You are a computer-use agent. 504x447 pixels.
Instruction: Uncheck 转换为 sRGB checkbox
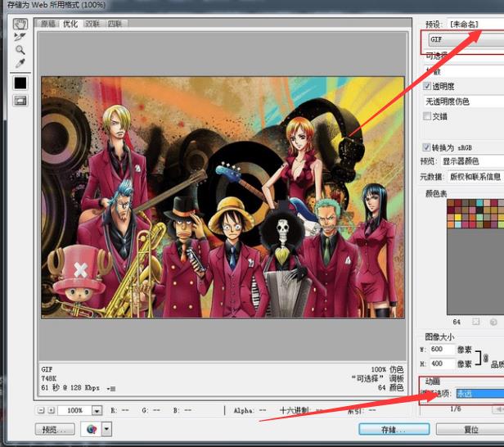click(x=427, y=147)
